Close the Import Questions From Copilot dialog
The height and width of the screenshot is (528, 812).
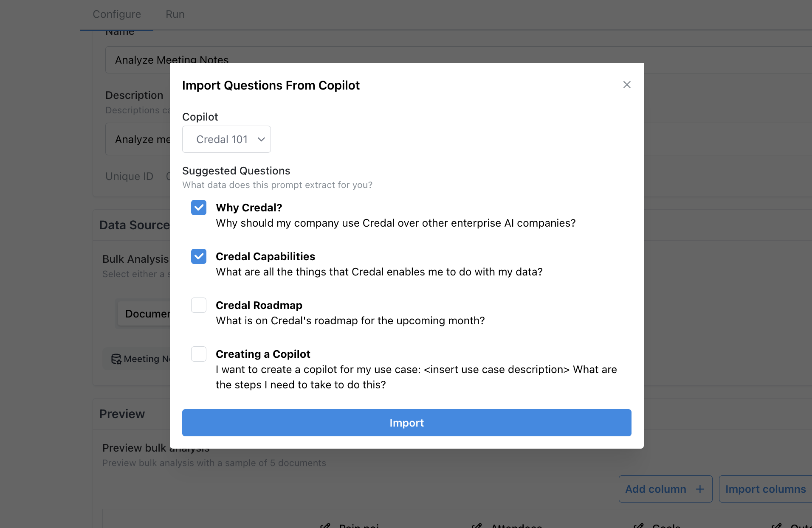click(x=626, y=85)
